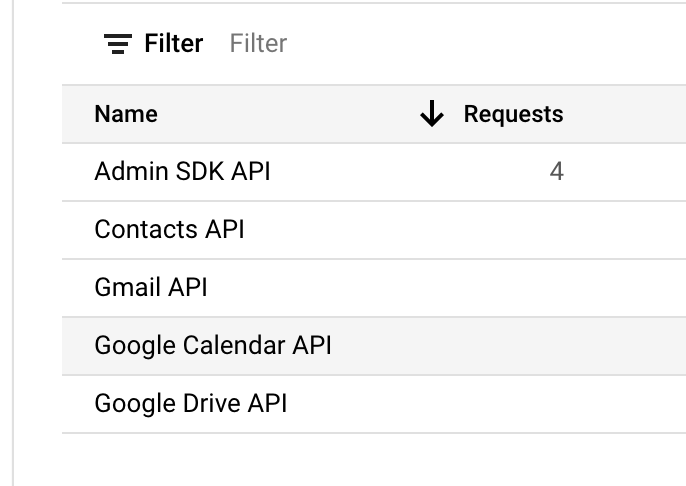Click the three-line filter icon

pyautogui.click(x=118, y=44)
